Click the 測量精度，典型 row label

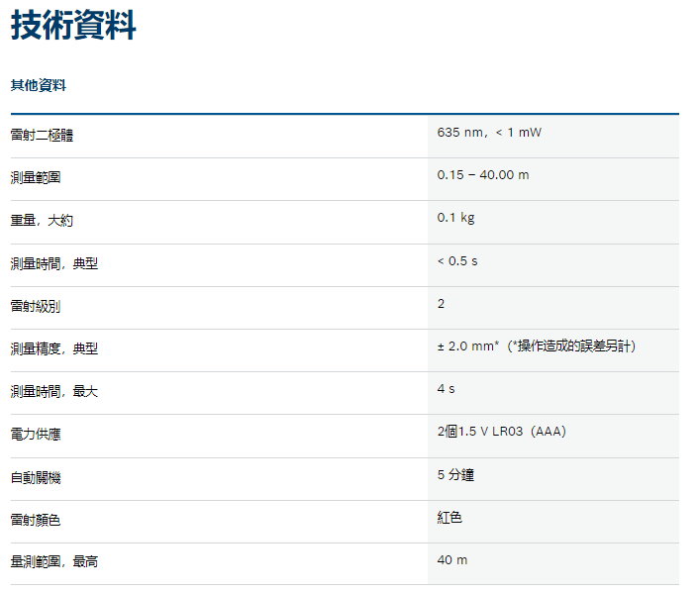coord(54,349)
